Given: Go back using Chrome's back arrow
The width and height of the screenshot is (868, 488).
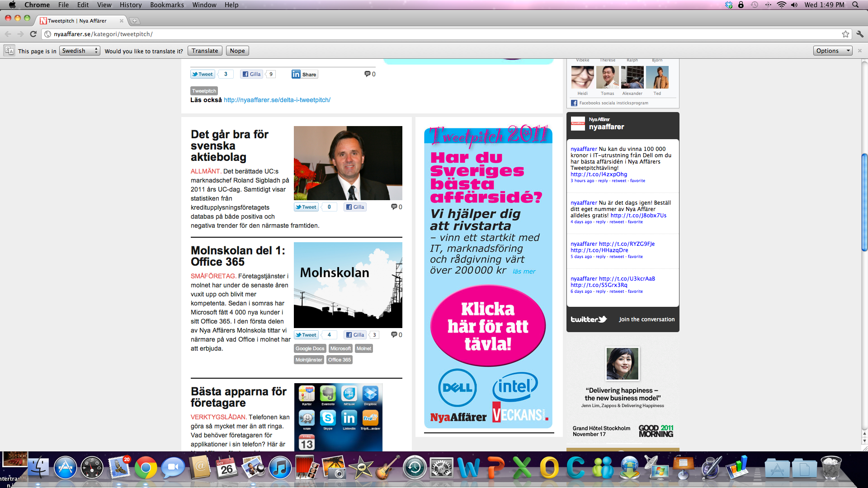Looking at the screenshot, I should [8, 34].
